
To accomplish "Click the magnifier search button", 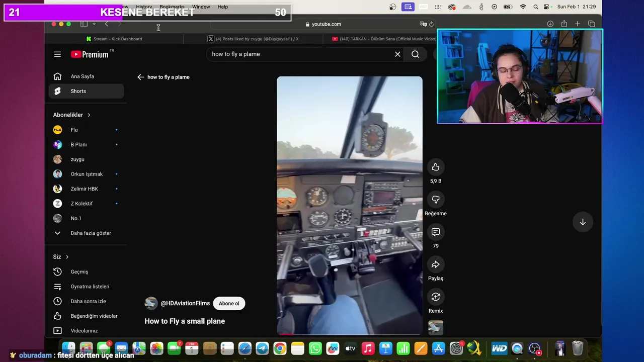I will point(415,54).
